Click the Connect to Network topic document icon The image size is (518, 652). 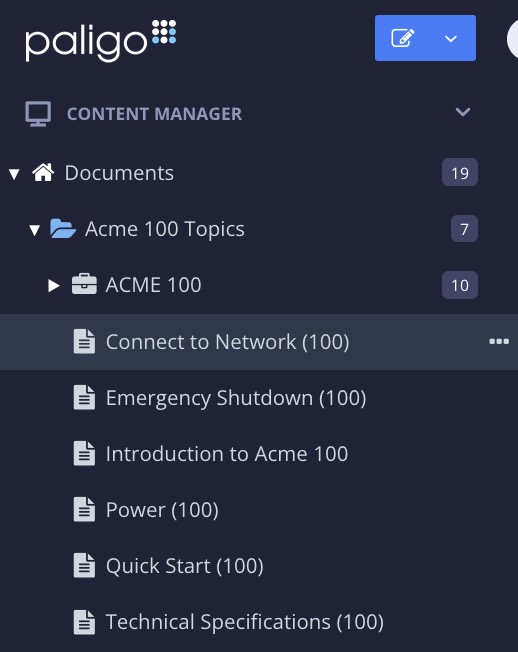click(84, 341)
